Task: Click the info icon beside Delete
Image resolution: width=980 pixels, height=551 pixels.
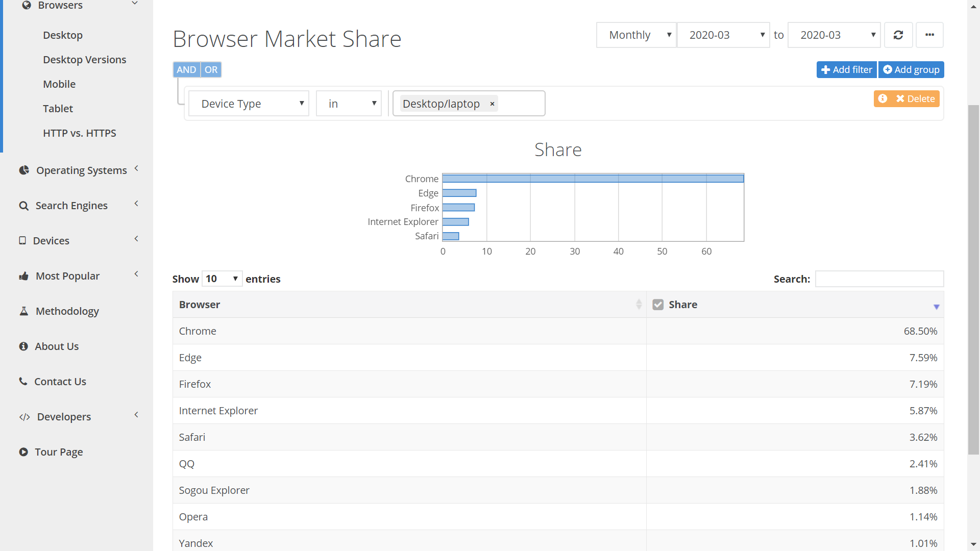Action: click(883, 98)
